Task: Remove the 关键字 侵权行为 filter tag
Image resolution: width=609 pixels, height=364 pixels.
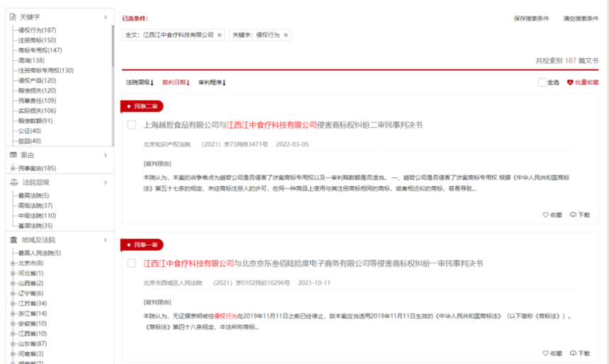Action: [286, 35]
